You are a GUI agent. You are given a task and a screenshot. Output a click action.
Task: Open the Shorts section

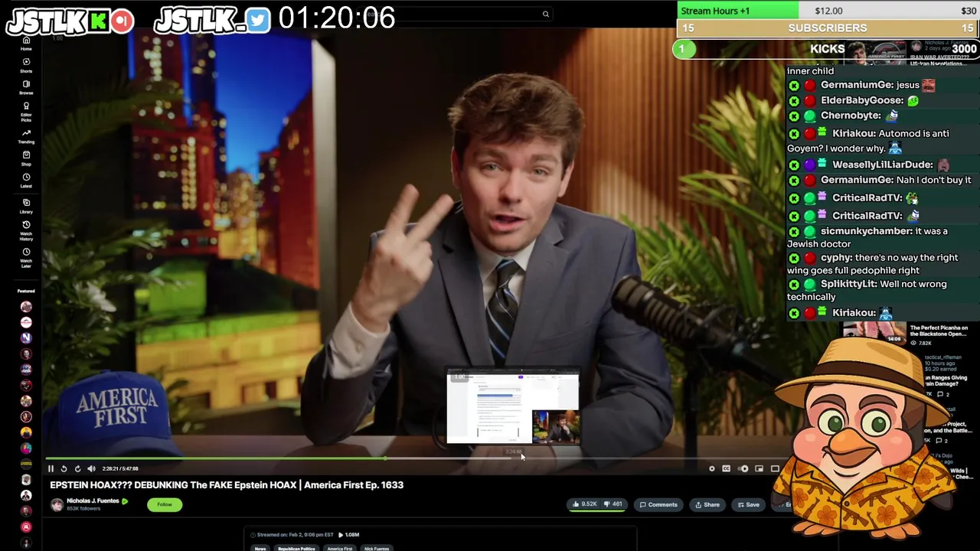26,65
